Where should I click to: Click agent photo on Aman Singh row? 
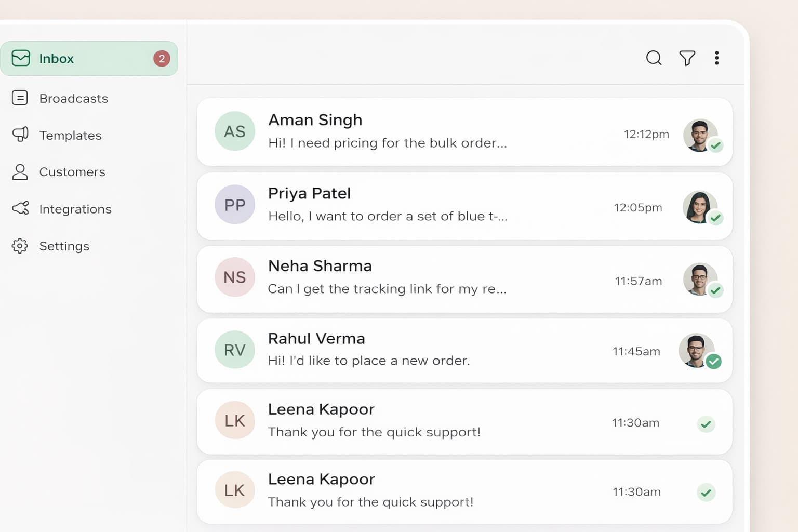pyautogui.click(x=700, y=135)
